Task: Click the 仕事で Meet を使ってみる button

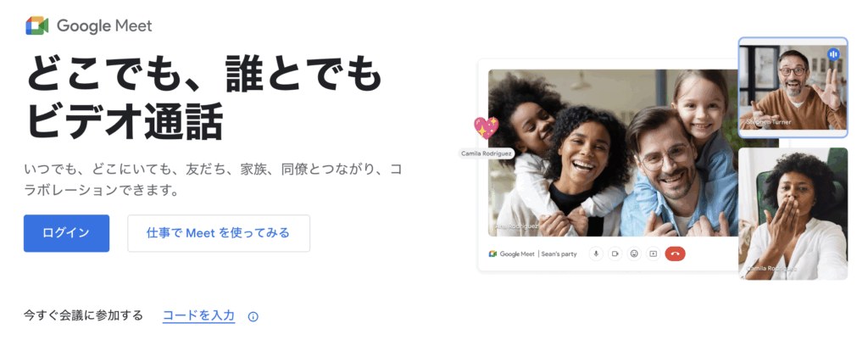Action: 219,233
